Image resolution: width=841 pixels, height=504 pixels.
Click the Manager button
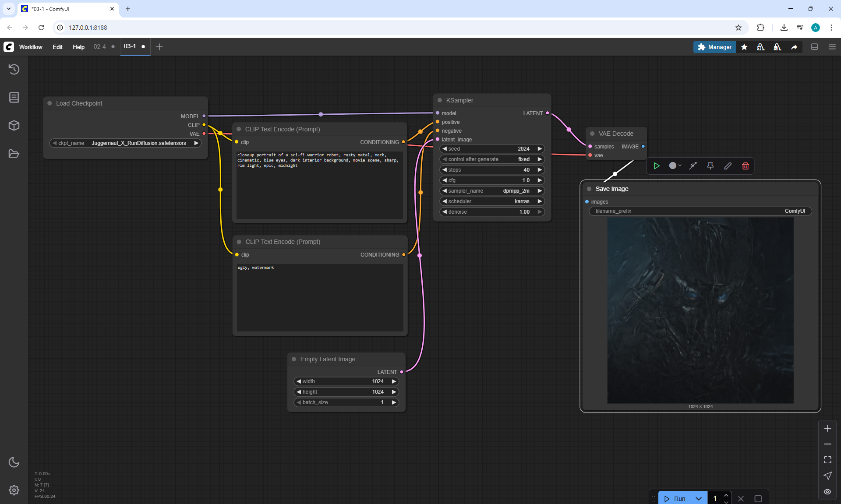714,47
